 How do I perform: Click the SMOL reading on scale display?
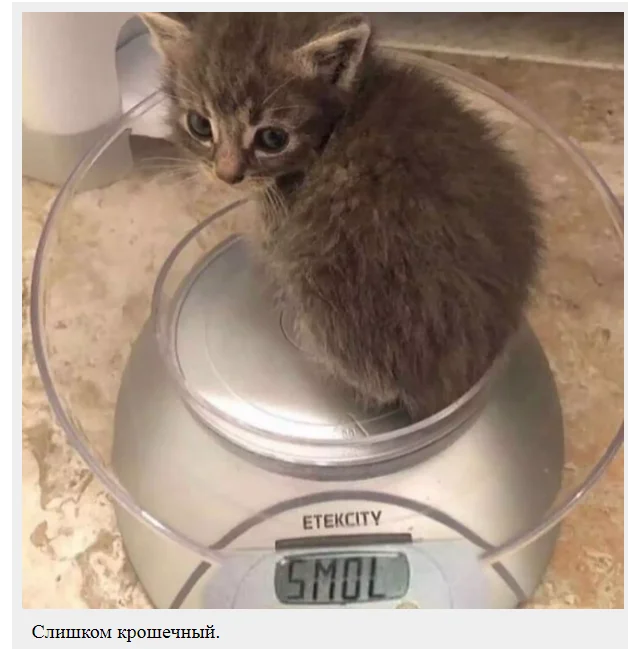342,578
